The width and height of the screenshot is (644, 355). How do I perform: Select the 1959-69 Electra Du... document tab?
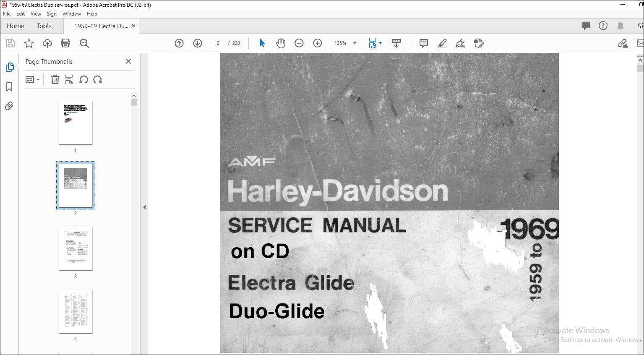point(101,26)
